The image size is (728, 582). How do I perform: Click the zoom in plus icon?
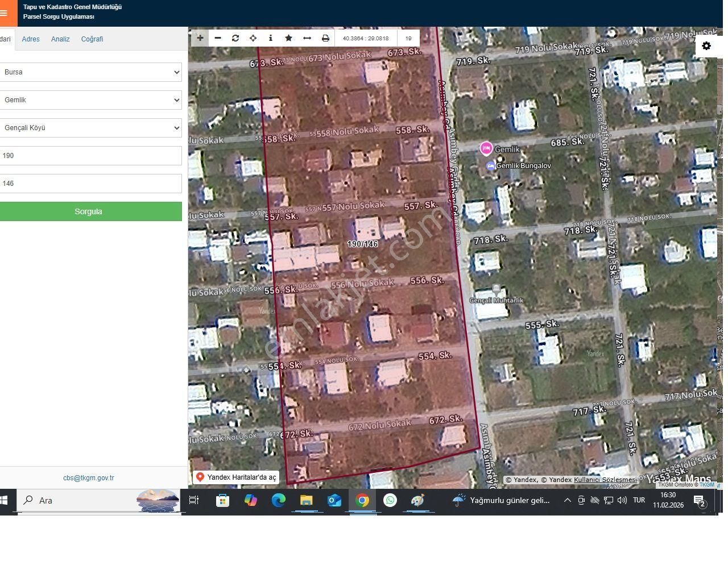(200, 38)
